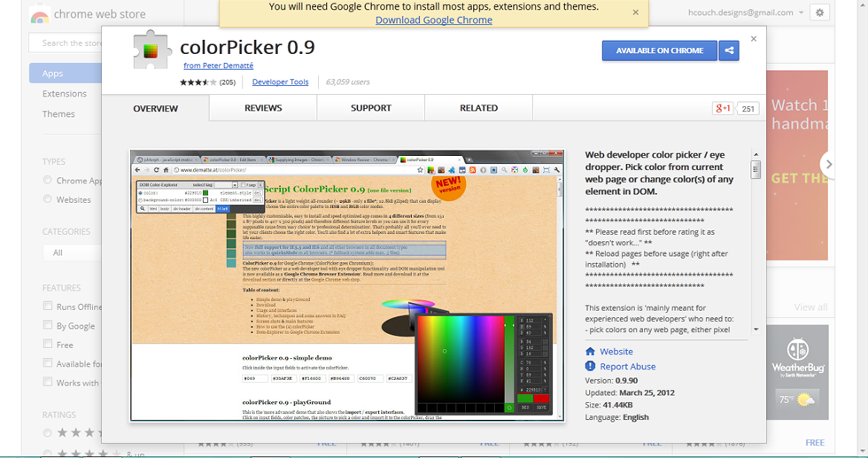The width and height of the screenshot is (868, 458).
Task: Click the description scrollbar up arrow
Action: point(756,154)
